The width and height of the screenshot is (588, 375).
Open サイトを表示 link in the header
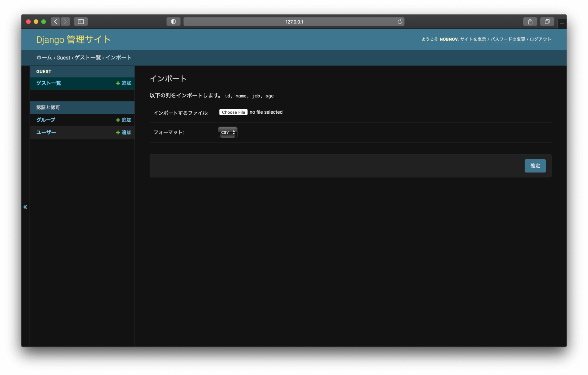pyautogui.click(x=473, y=39)
